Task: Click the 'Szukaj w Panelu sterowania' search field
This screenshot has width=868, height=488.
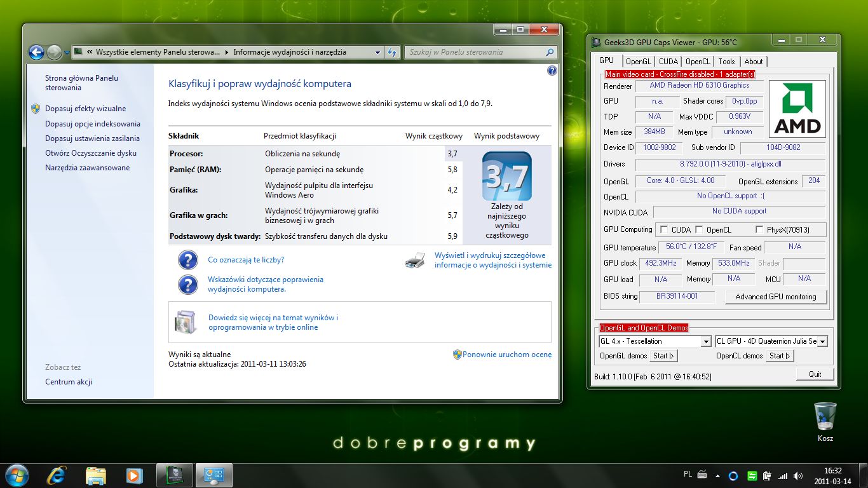Action: tap(473, 52)
